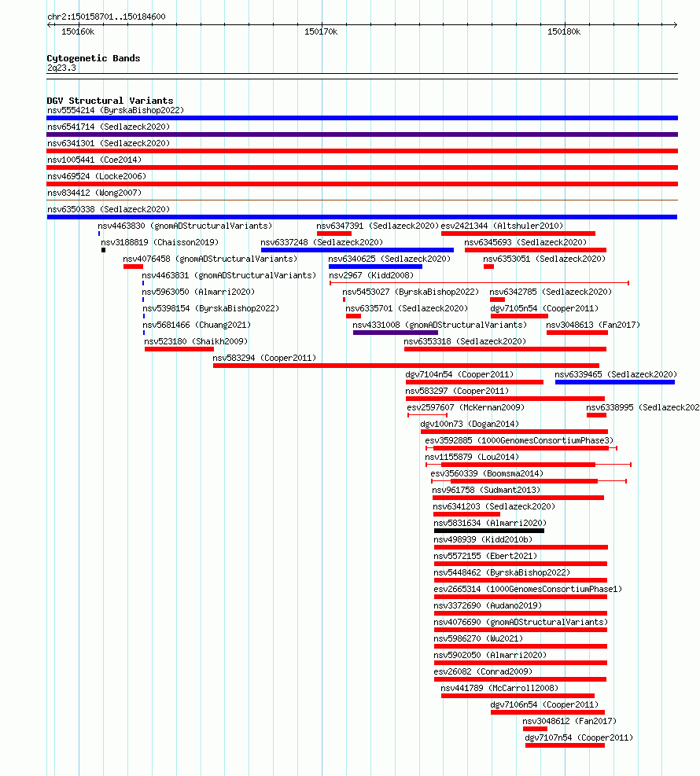Click nsv5831634 (Almarri2020) label
Screen dimensions: 700x776
point(490,523)
